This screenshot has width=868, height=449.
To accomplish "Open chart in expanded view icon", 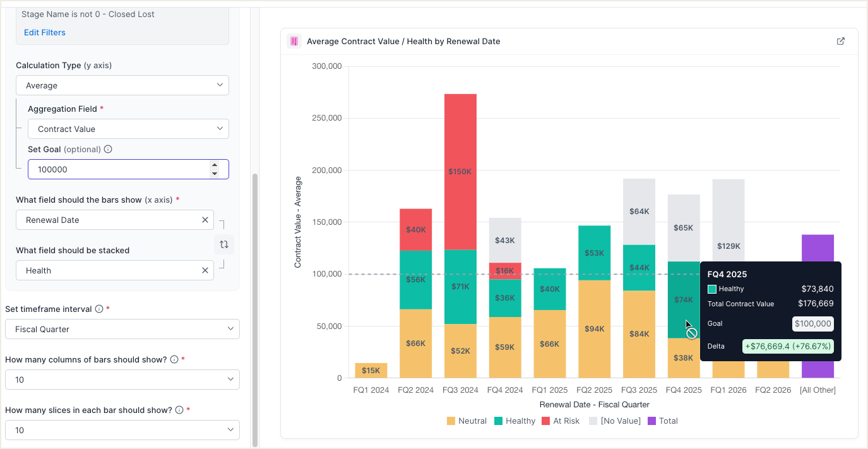I will tap(840, 41).
